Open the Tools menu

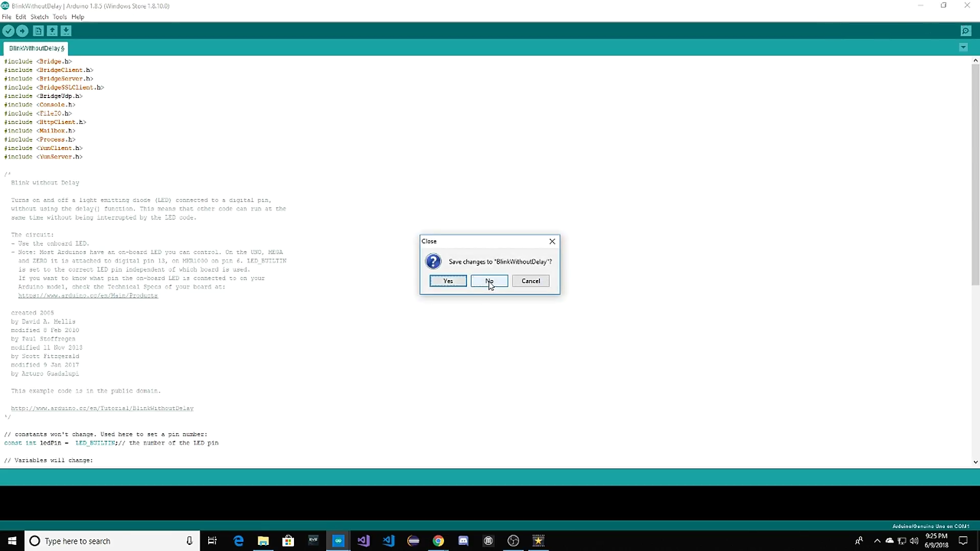(60, 17)
